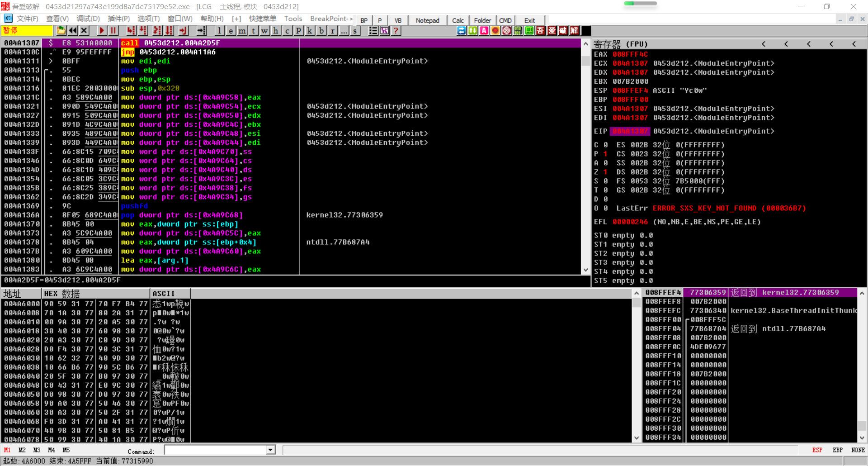Image resolution: width=868 pixels, height=466 pixels.
Task: Switch to the M2 tab
Action: 22,450
